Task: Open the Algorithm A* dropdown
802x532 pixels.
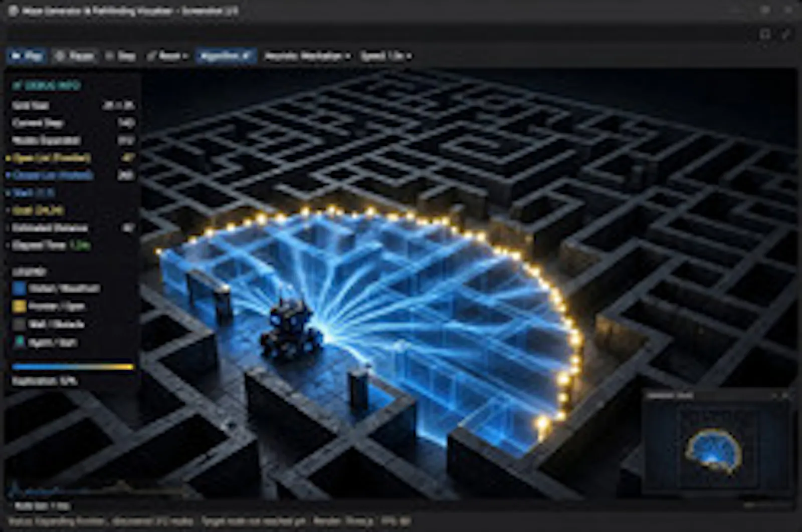Action: pos(226,56)
